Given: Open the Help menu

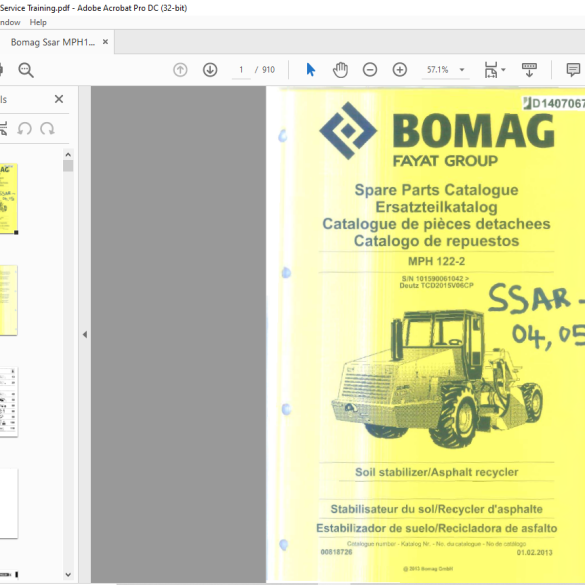Looking at the screenshot, I should (38, 22).
